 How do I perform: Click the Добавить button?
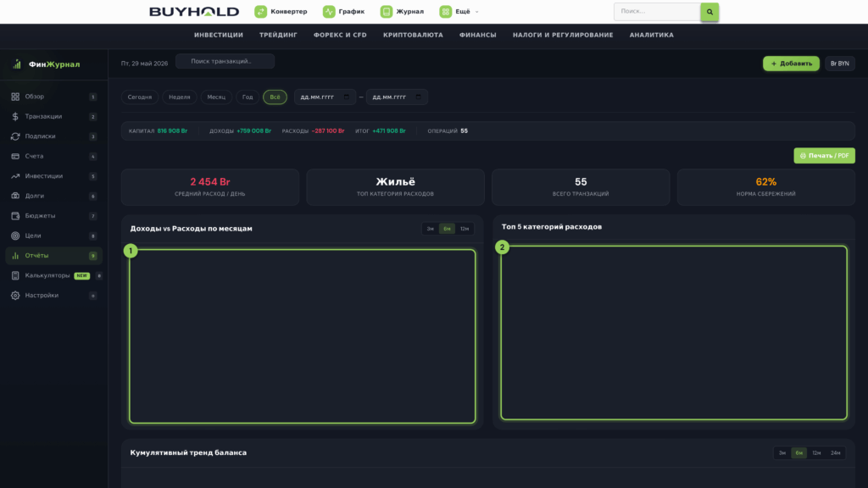[x=791, y=64]
